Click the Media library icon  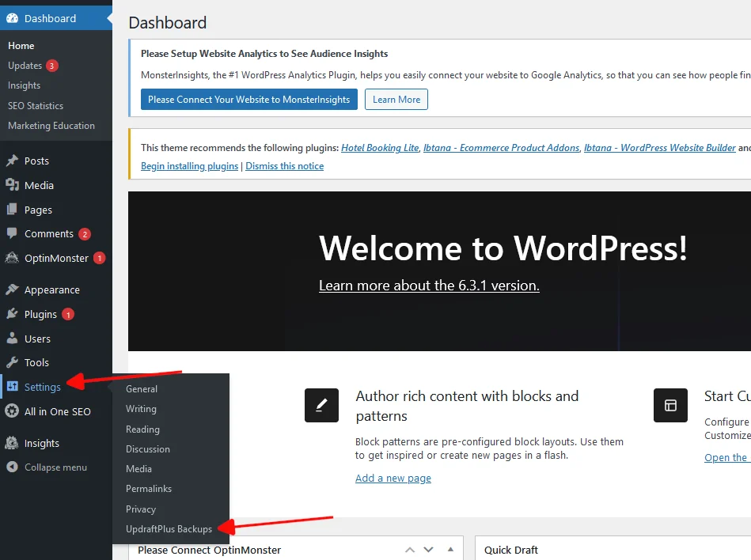pos(12,185)
